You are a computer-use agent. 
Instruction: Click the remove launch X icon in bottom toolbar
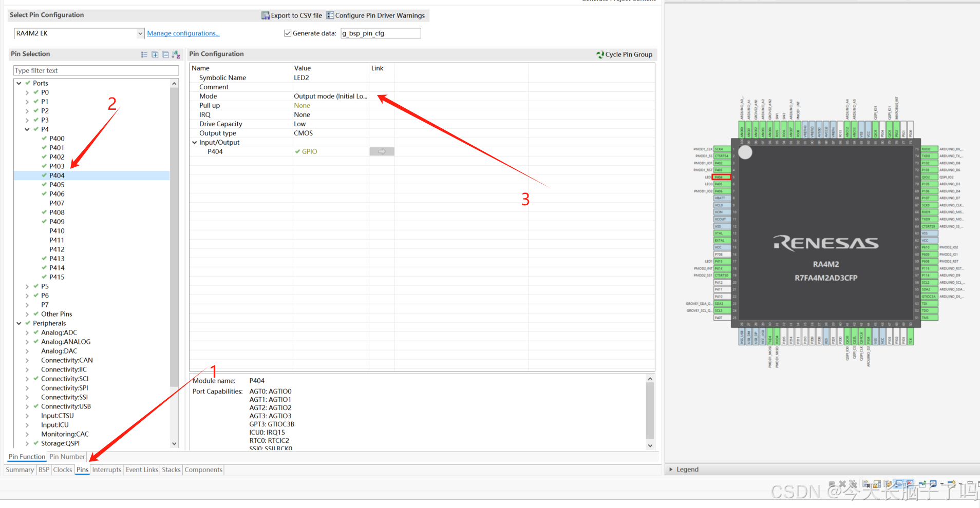point(842,484)
